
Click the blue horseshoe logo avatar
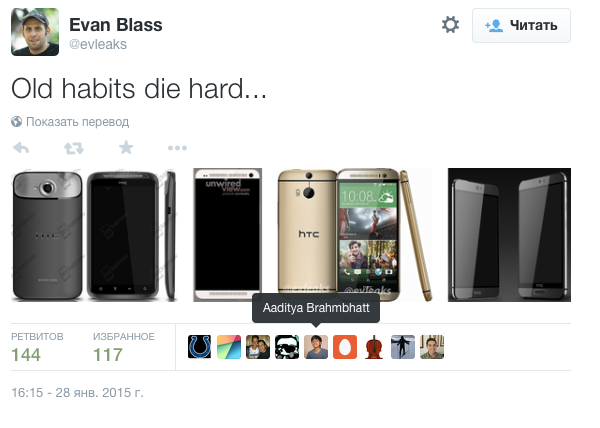(x=200, y=347)
